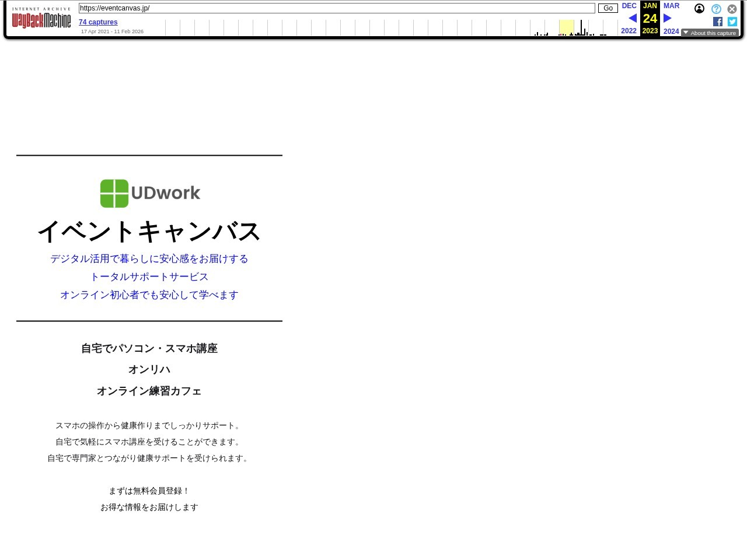This screenshot has height=560, width=747.
Task: Open the Wayback Machine logo home
Action: click(x=41, y=18)
